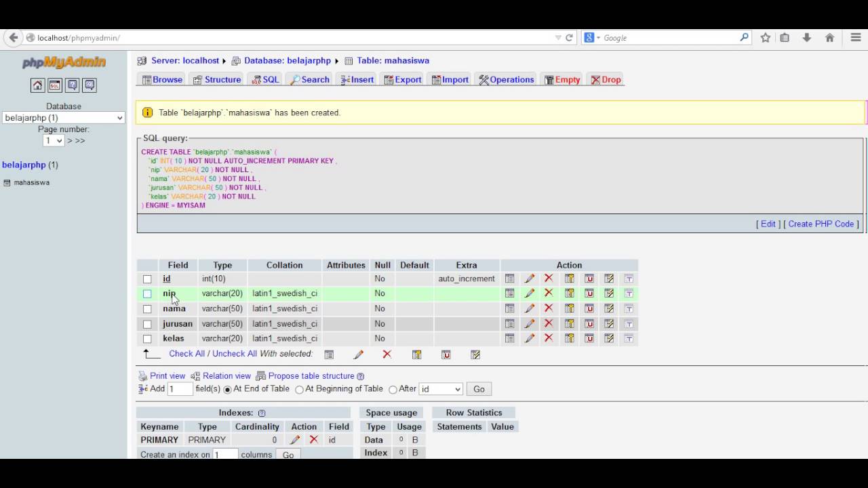The width and height of the screenshot is (868, 488).
Task: Open the Export tab
Action: [x=403, y=79]
